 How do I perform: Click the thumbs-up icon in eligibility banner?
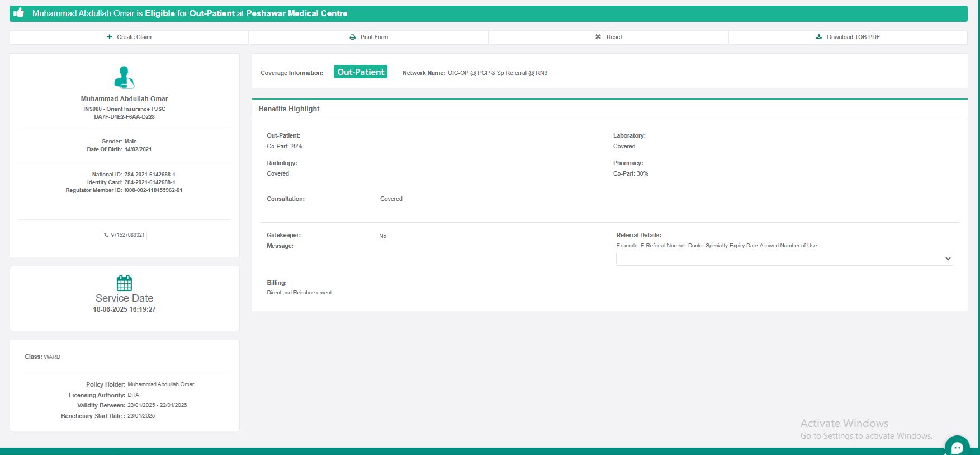18,13
